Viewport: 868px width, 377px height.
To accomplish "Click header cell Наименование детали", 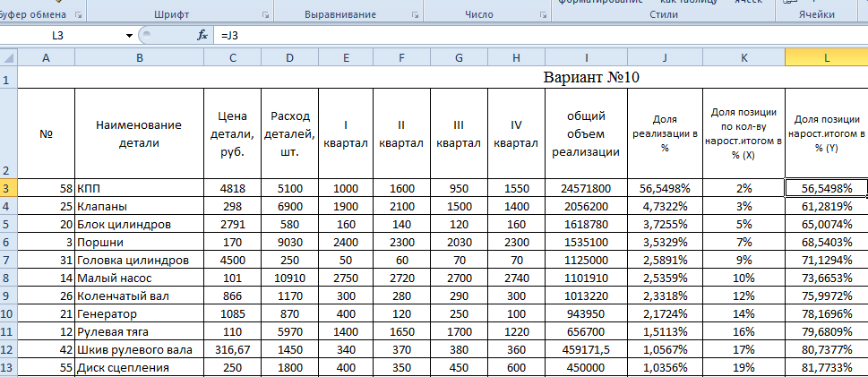I will (139, 134).
